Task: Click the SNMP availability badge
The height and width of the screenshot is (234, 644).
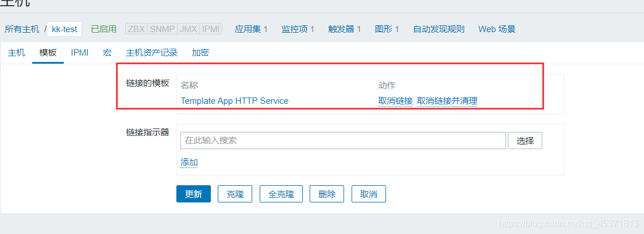Action: click(162, 29)
